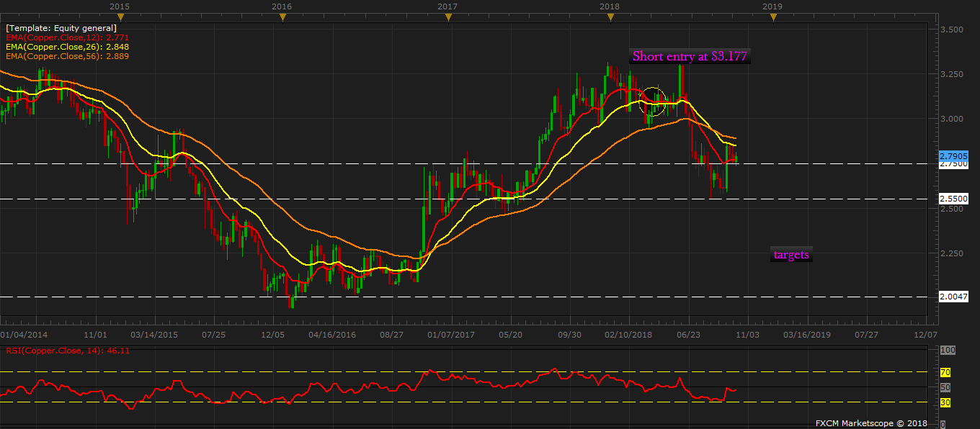
Task: Select the 'Short entry at $3.177' label
Action: click(690, 56)
